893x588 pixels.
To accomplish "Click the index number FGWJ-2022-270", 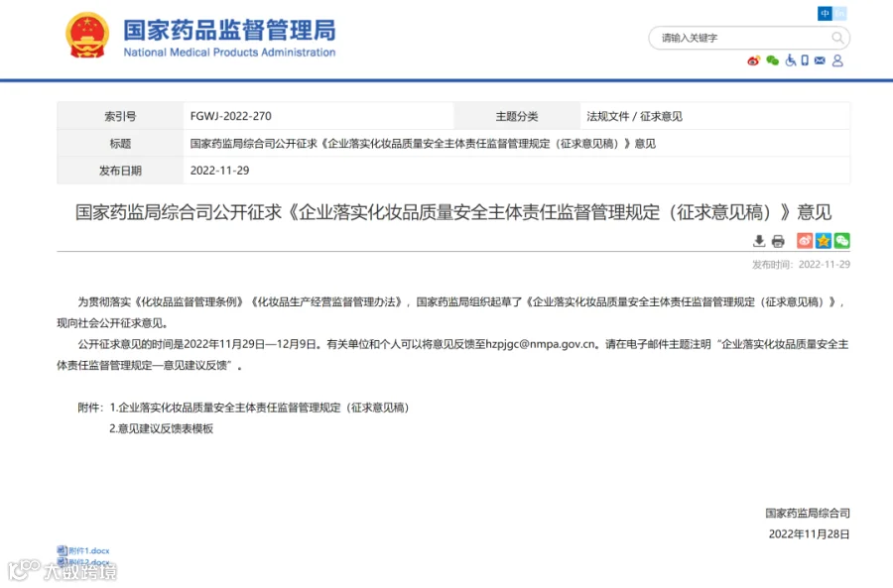I will [x=230, y=116].
